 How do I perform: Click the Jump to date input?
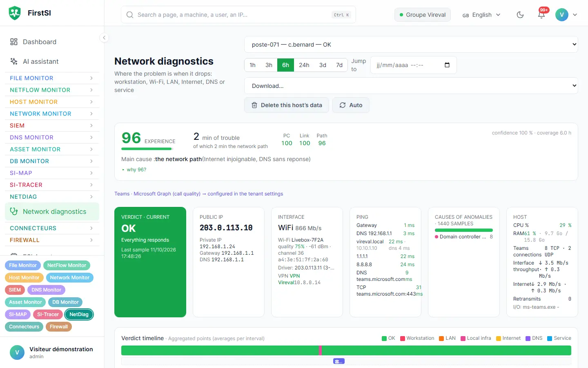click(x=413, y=65)
